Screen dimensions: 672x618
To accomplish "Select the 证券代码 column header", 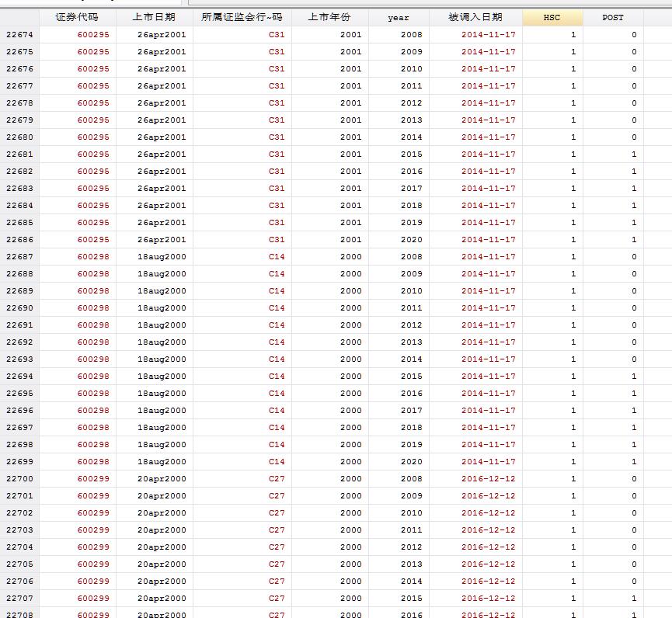I will [77, 18].
